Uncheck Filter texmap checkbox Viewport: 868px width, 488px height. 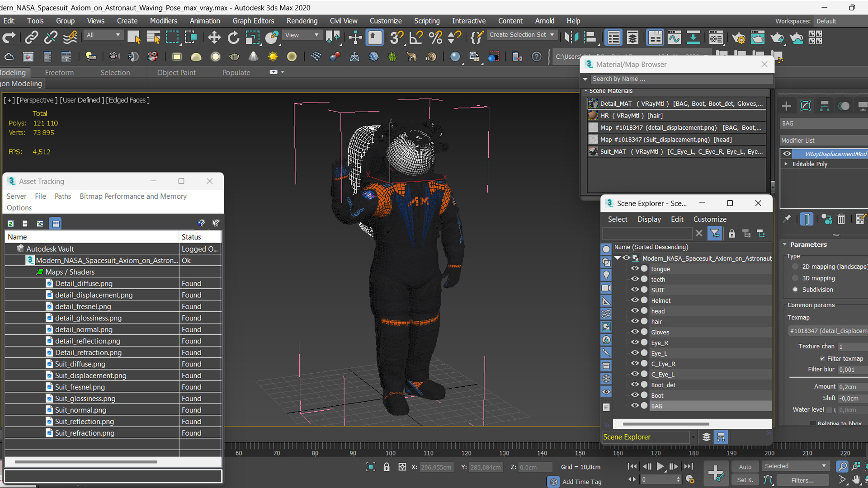coord(822,358)
